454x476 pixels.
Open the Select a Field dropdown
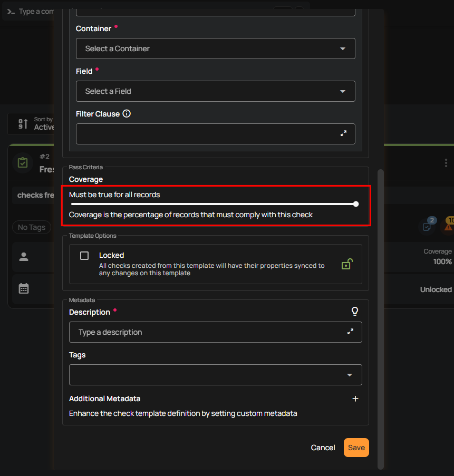(215, 91)
